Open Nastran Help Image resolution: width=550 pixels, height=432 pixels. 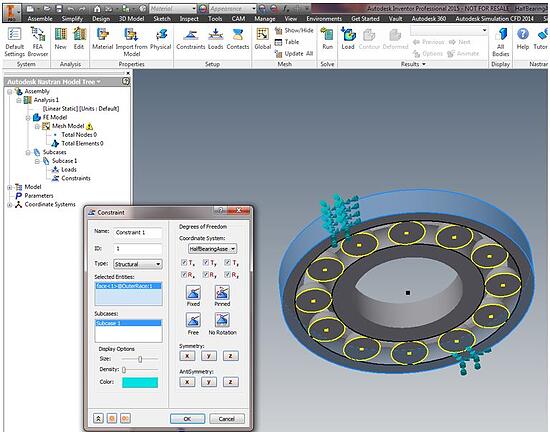point(523,39)
